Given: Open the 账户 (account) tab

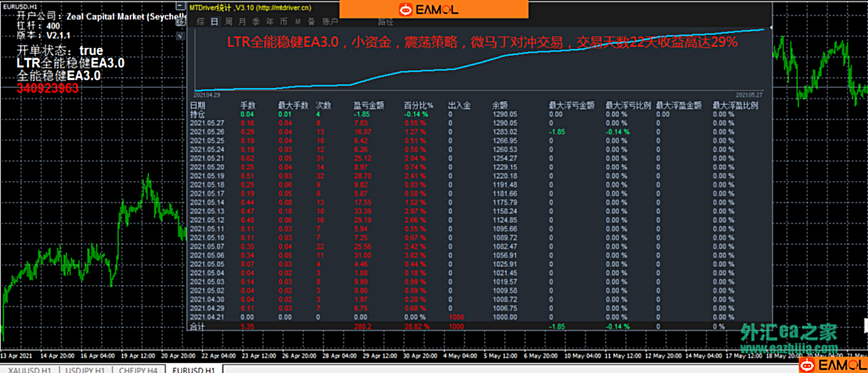Looking at the screenshot, I should pyautogui.click(x=330, y=21).
